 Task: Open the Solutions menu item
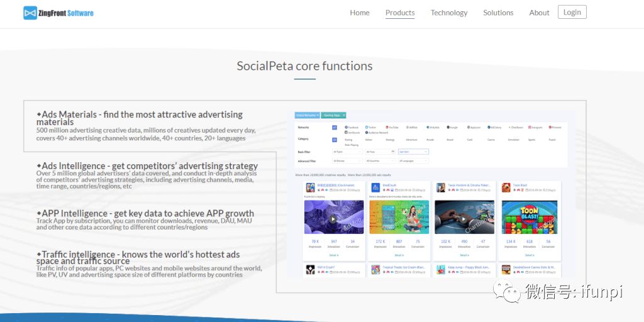[498, 13]
